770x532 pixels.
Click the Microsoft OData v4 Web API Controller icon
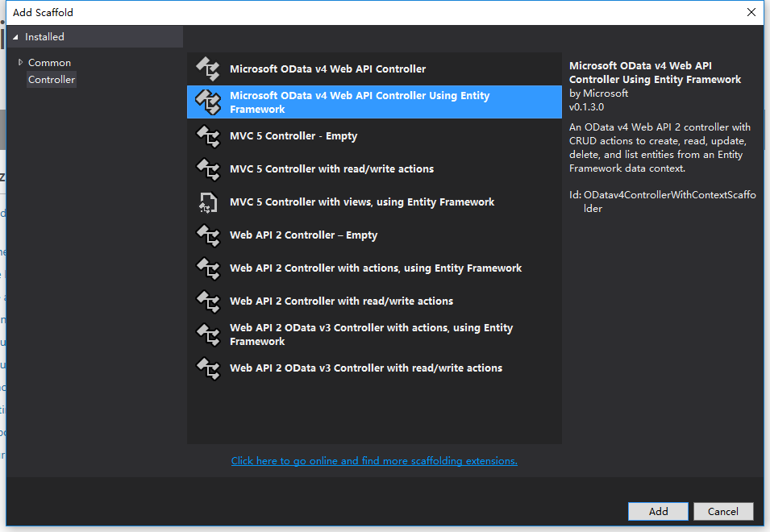[208, 69]
